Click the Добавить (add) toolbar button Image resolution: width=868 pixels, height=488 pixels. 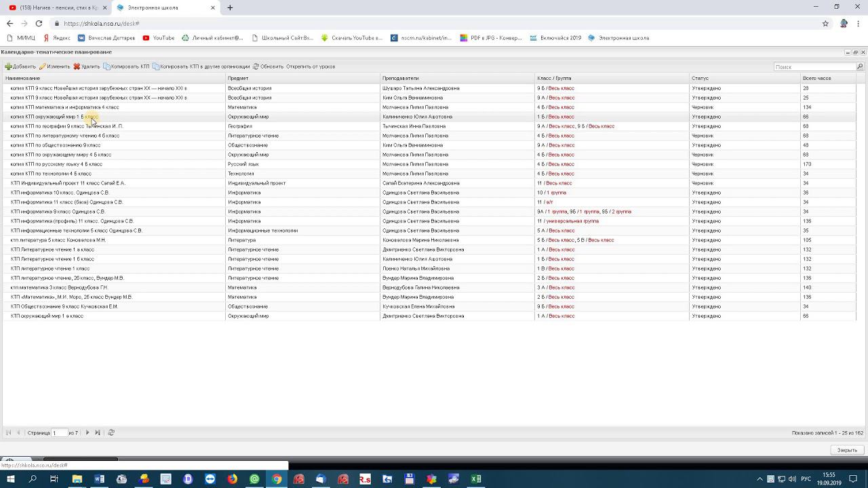(x=20, y=66)
